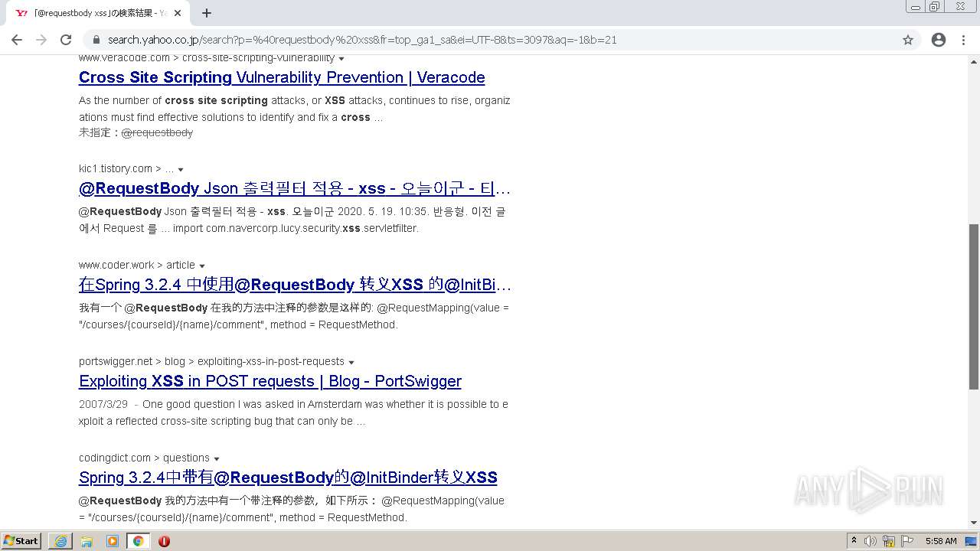Click the browser forward arrow

(41, 40)
